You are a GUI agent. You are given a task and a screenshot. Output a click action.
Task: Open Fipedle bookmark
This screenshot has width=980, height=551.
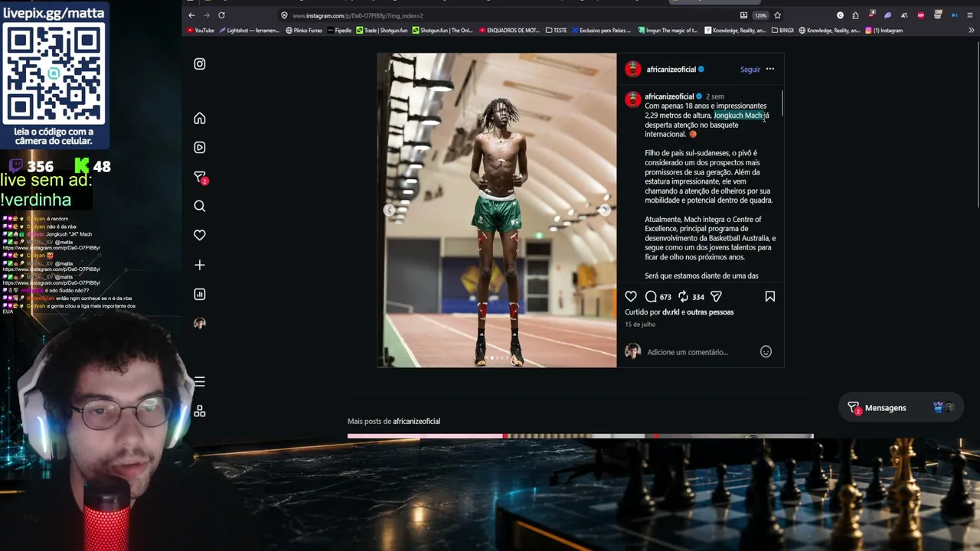(x=339, y=31)
